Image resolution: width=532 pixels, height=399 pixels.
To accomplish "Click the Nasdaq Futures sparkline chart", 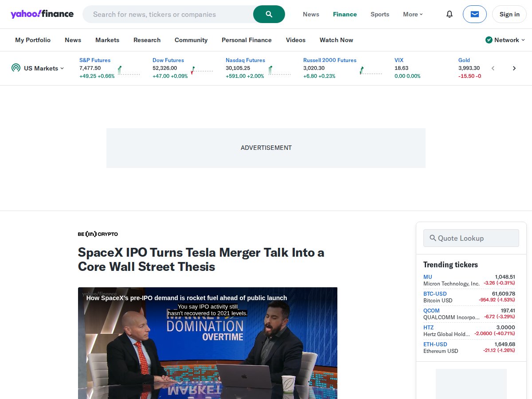I will point(279,70).
